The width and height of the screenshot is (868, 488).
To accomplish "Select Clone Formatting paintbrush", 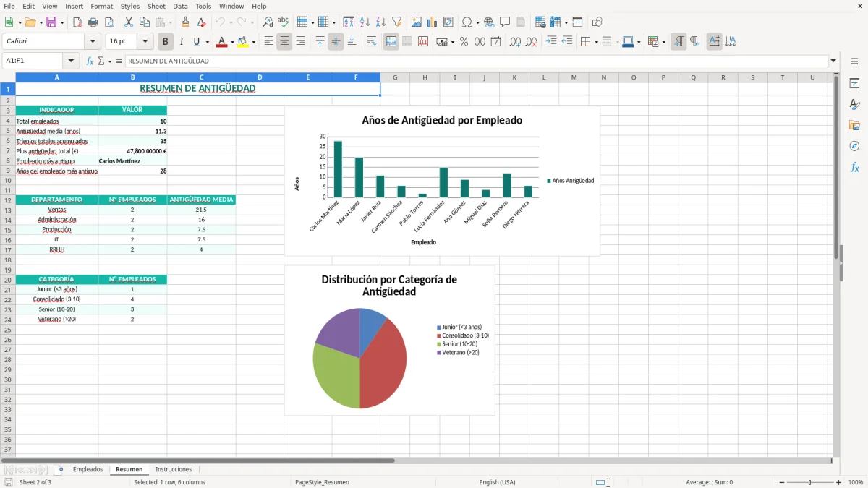I will coord(185,22).
